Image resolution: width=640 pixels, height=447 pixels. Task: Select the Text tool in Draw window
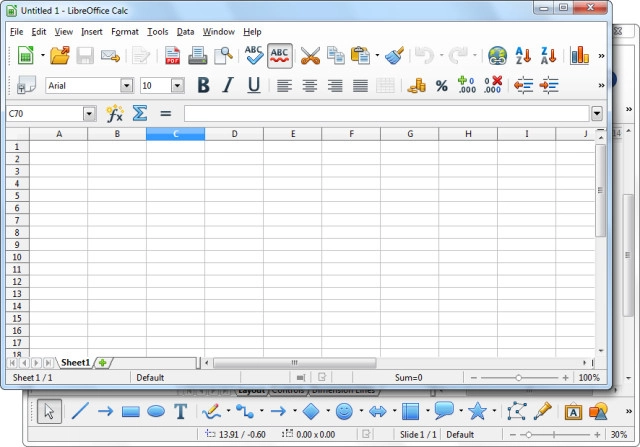pyautogui.click(x=181, y=411)
